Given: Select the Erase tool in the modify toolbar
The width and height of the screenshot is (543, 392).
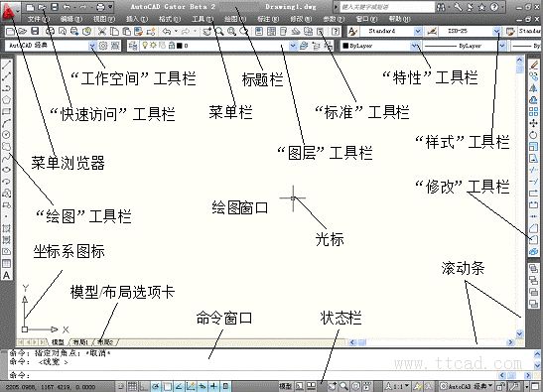Looking at the screenshot, I should (x=534, y=65).
